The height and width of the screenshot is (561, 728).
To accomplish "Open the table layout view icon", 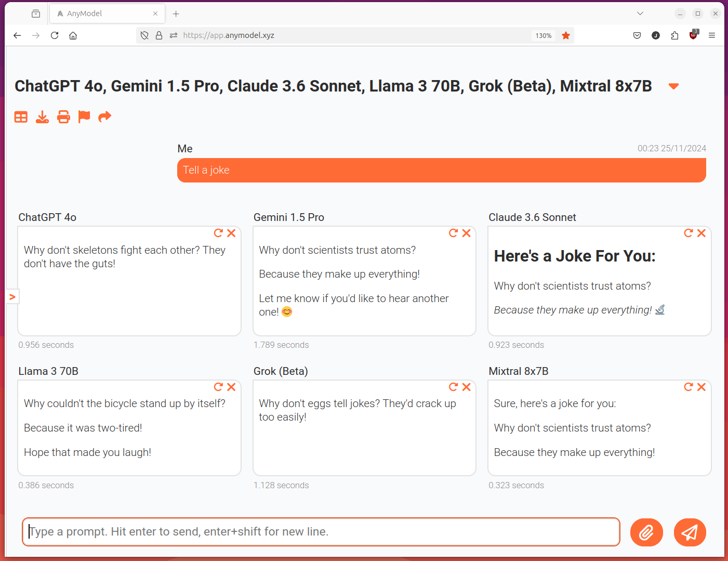I will point(21,117).
